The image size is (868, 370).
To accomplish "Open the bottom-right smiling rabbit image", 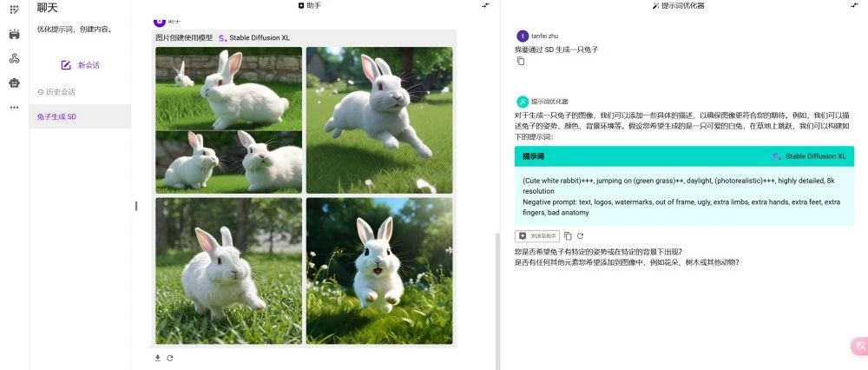I will (x=379, y=271).
